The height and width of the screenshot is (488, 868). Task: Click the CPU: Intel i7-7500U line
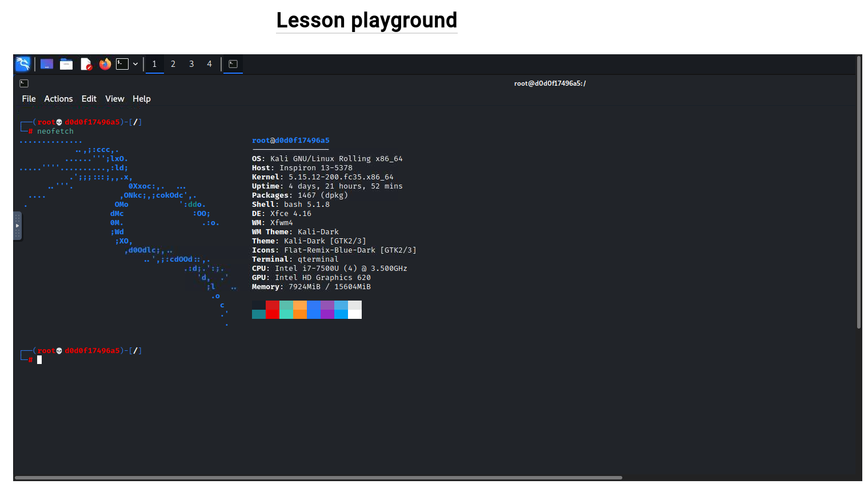tap(330, 269)
